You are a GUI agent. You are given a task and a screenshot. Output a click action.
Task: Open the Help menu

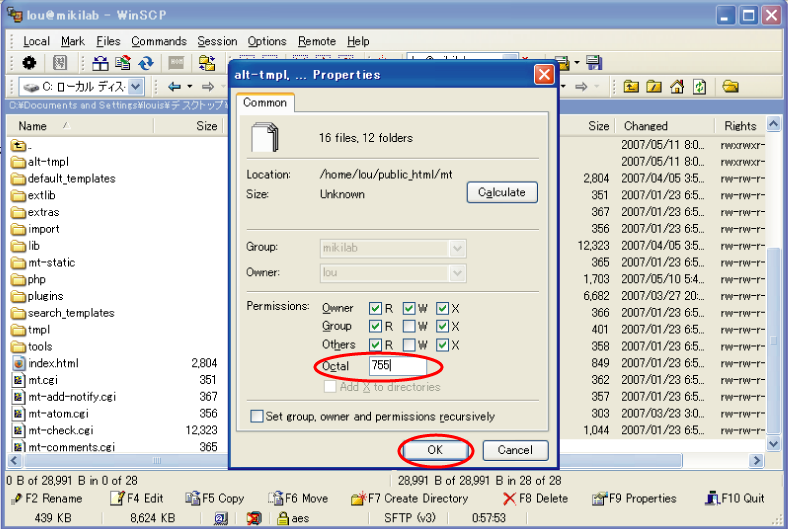click(358, 41)
